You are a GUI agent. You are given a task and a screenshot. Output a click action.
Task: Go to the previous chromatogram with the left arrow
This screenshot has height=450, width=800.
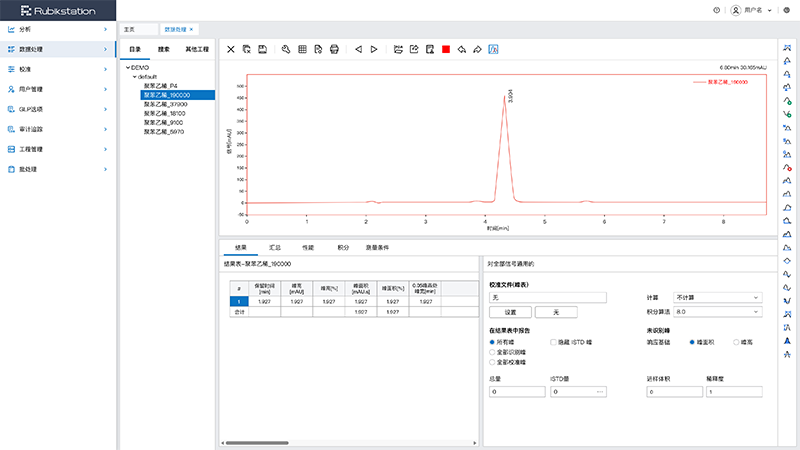point(358,48)
